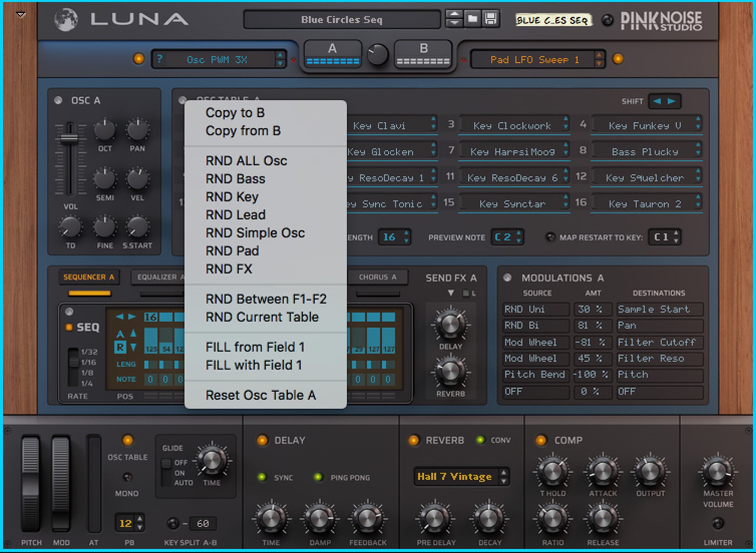Click the Blue Circles Seq preset name field
Image resolution: width=756 pixels, height=553 pixels.
[342, 19]
